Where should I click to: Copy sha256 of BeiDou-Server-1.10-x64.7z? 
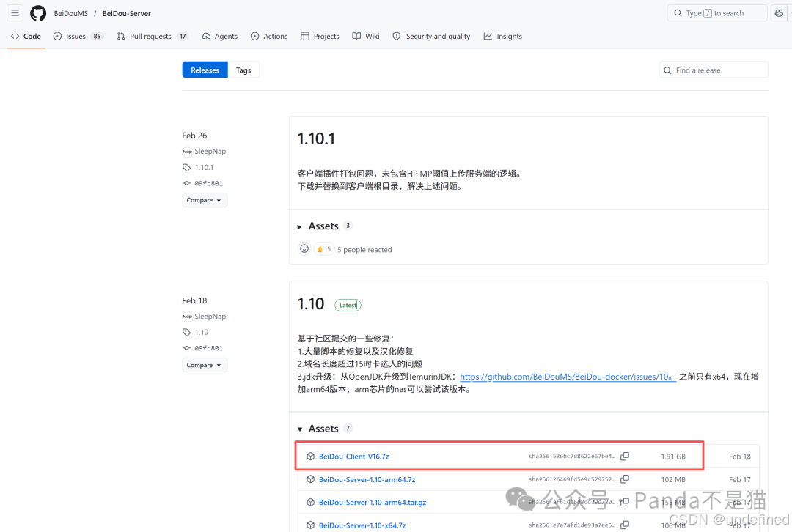click(x=625, y=525)
